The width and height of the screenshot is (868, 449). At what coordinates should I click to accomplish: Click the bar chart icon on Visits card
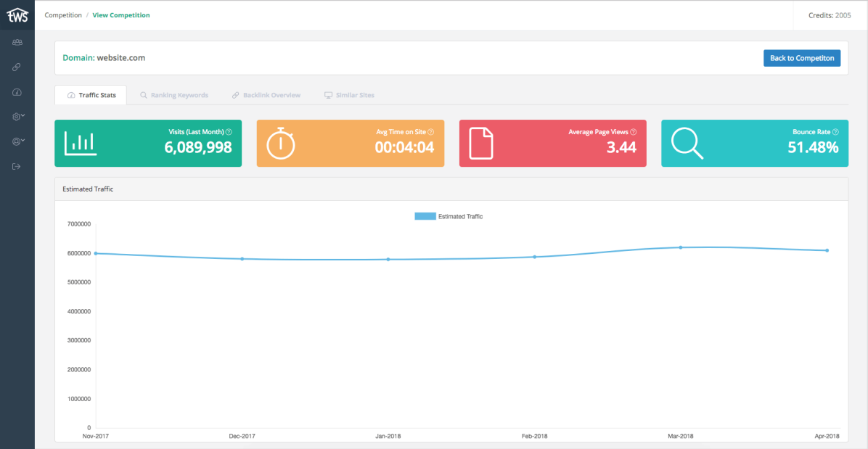coord(81,144)
